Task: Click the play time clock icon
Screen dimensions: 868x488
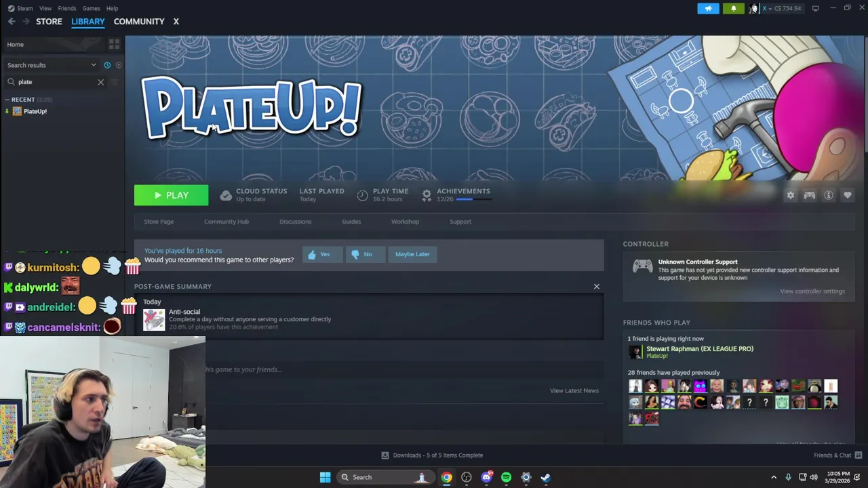Action: tap(362, 196)
